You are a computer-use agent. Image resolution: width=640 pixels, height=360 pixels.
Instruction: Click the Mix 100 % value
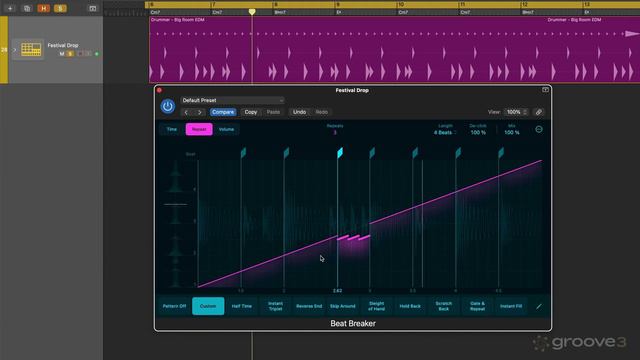[512, 133]
